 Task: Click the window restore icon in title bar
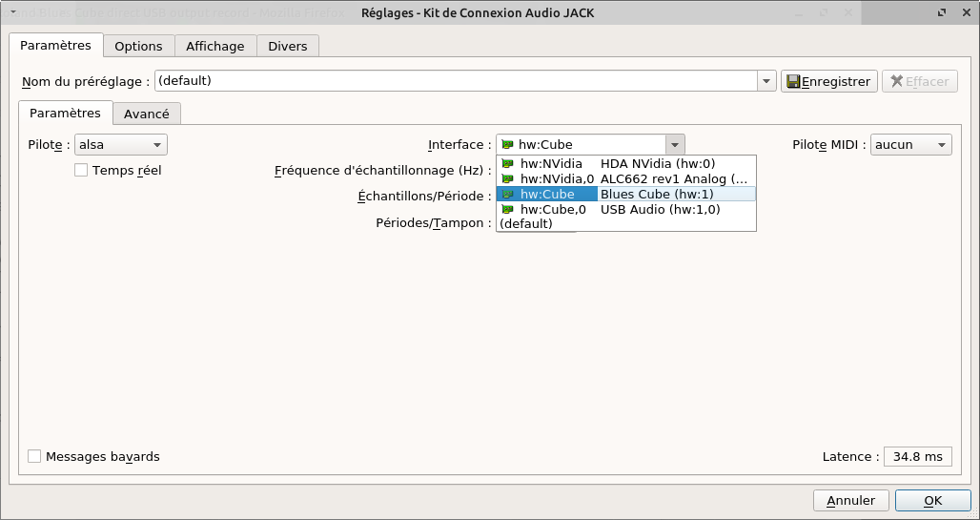[x=942, y=12]
